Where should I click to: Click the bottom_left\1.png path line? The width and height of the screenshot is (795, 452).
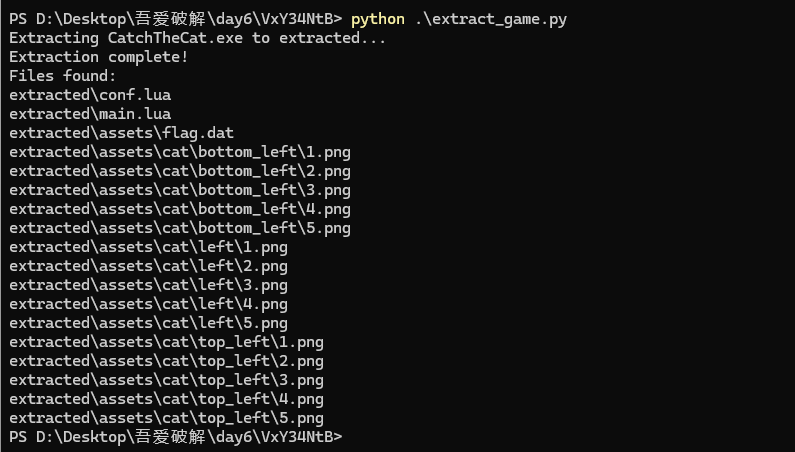pyautogui.click(x=180, y=152)
